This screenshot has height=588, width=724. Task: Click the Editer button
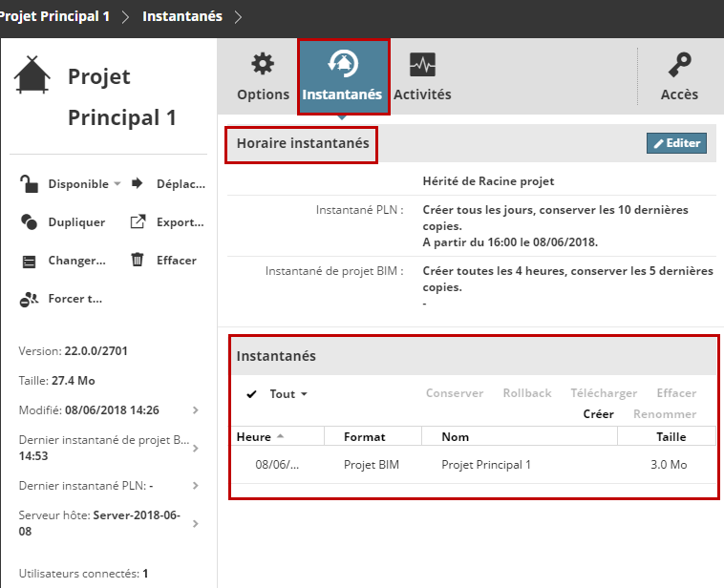pos(676,143)
